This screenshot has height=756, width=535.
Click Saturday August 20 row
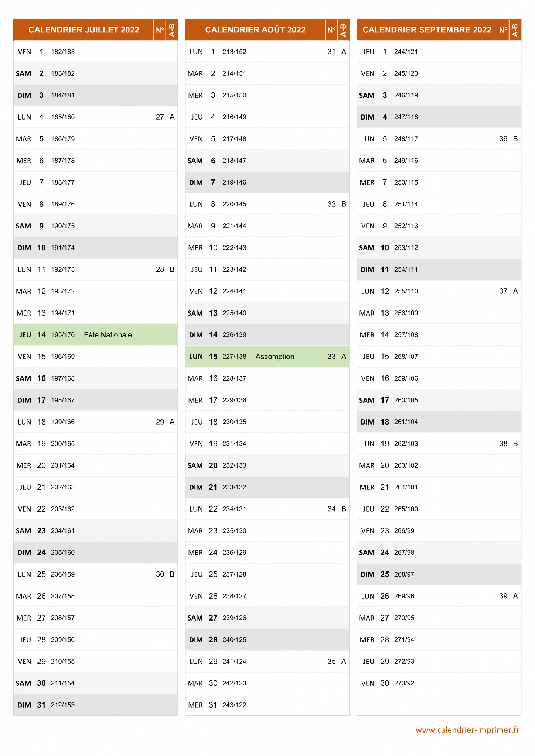pos(267,465)
